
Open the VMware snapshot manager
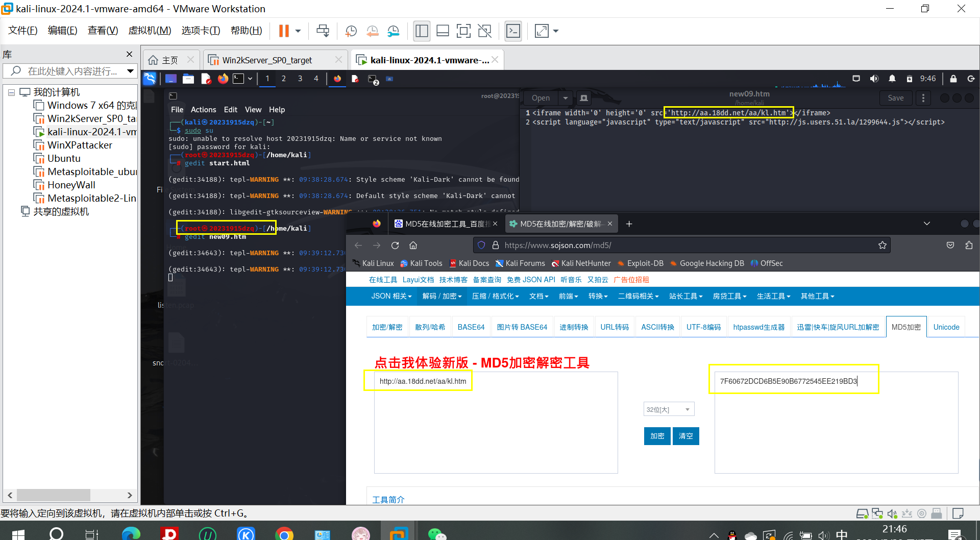pos(394,31)
